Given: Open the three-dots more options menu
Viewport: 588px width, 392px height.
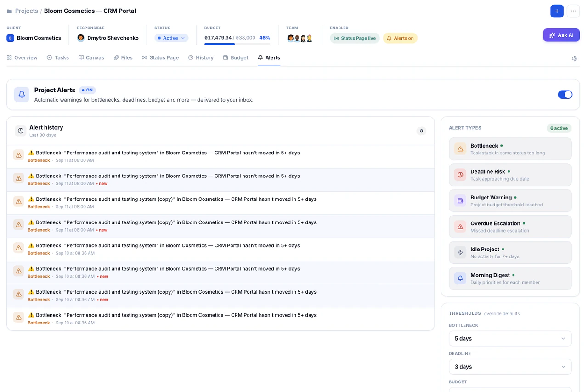Looking at the screenshot, I should 573,11.
